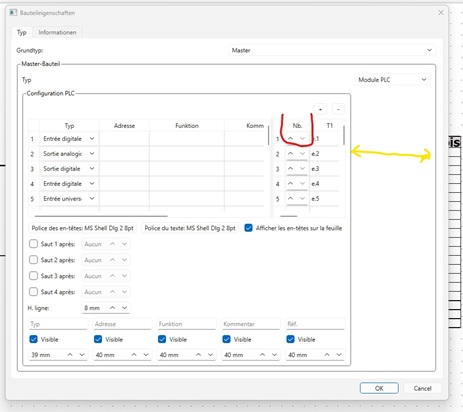The height and width of the screenshot is (412, 463).
Task: Select the Typ tab
Action: point(22,32)
